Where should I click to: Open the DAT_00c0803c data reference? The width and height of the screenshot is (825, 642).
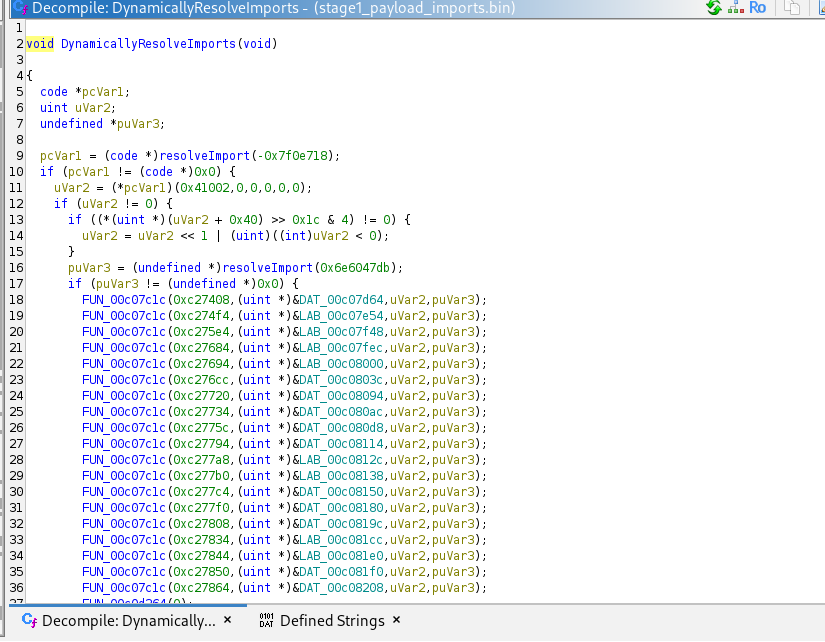click(x=341, y=379)
